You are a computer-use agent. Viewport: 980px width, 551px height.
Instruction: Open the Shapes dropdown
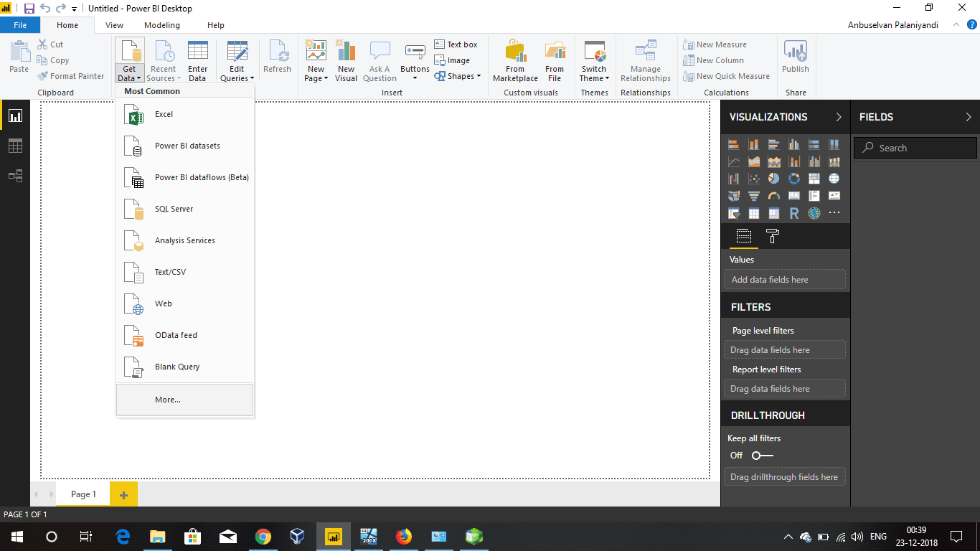(x=458, y=76)
